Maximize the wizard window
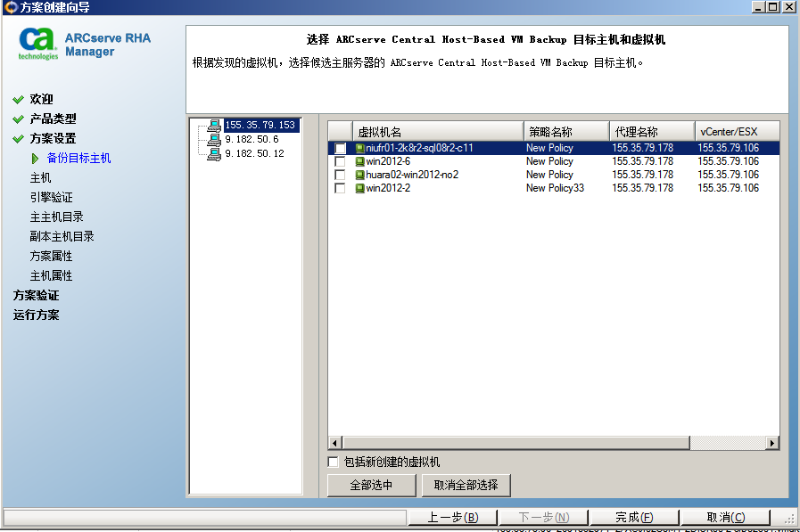This screenshot has width=800, height=532. (773, 6)
